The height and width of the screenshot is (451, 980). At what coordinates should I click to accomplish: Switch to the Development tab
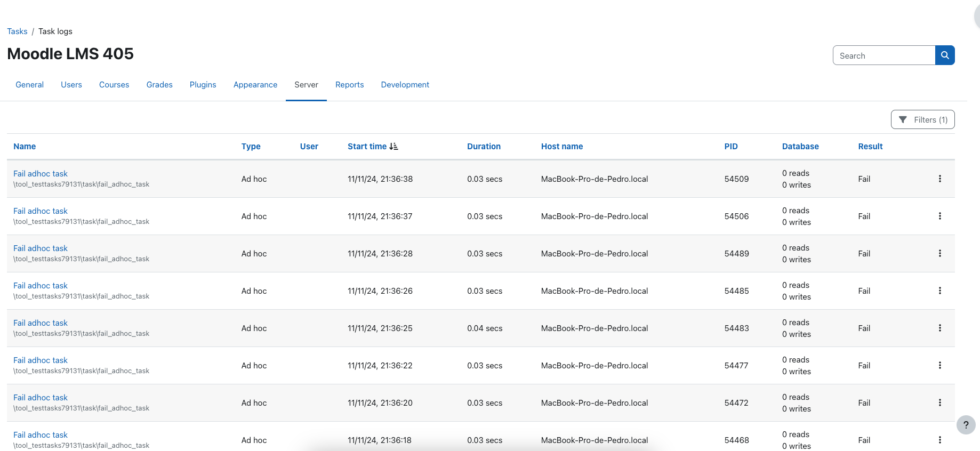click(405, 85)
